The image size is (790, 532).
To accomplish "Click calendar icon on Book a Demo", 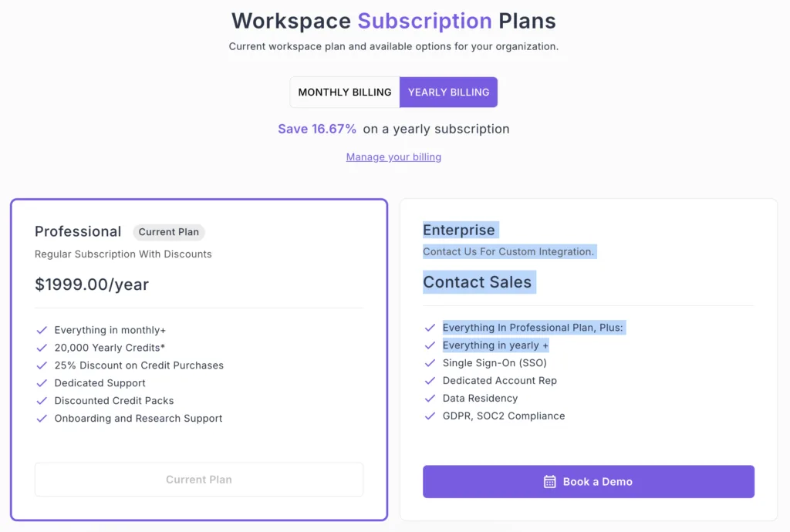I will click(x=550, y=482).
